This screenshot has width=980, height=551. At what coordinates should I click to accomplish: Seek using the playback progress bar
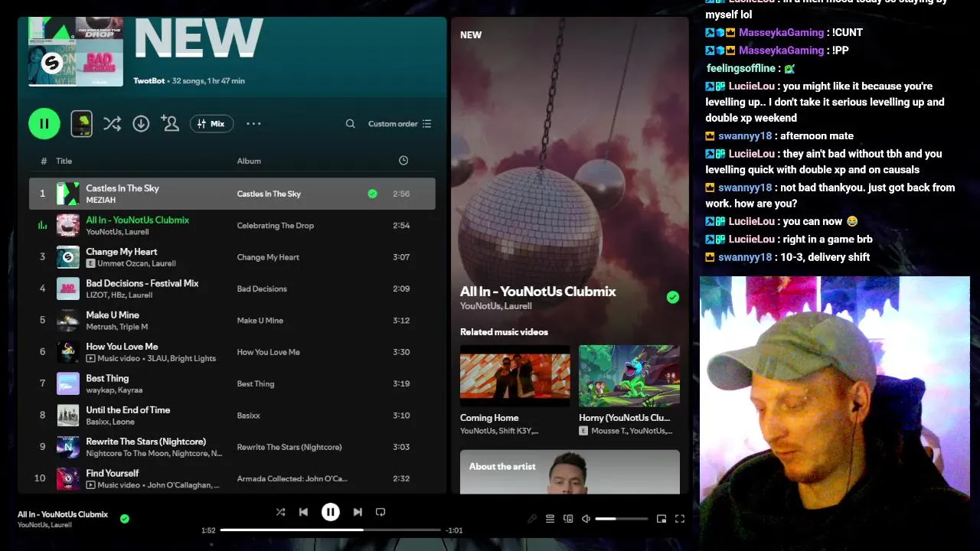(331, 530)
